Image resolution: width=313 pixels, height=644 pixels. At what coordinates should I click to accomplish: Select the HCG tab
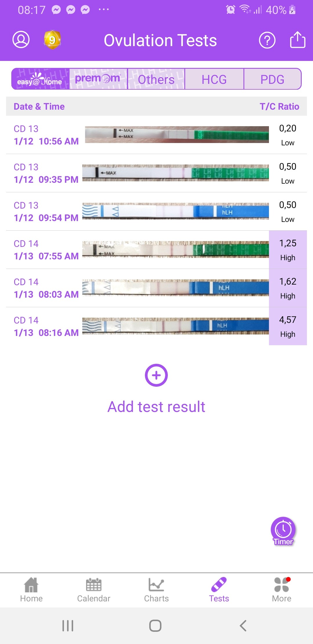(x=214, y=79)
